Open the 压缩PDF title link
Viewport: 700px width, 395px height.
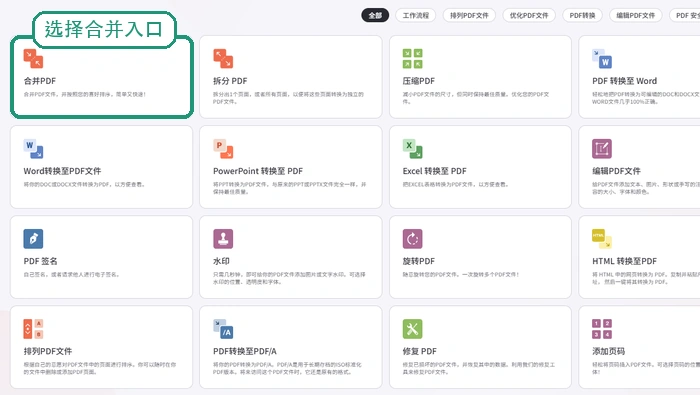[x=419, y=81]
